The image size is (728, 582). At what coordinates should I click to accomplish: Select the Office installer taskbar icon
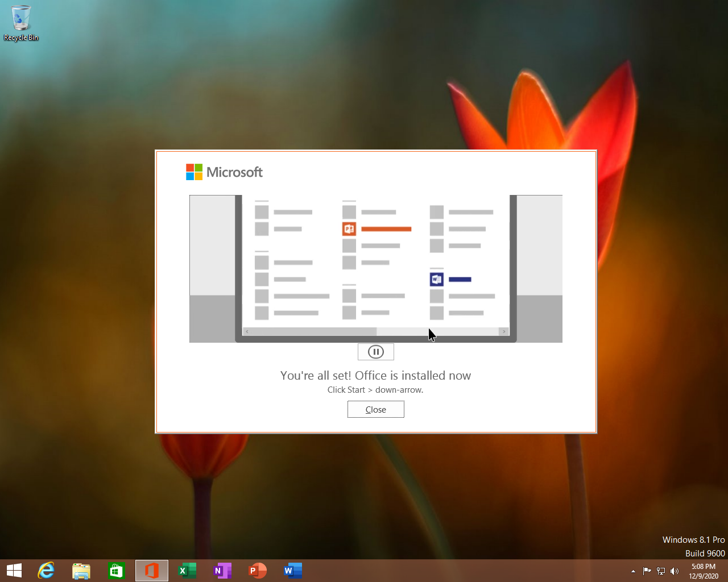[152, 570]
